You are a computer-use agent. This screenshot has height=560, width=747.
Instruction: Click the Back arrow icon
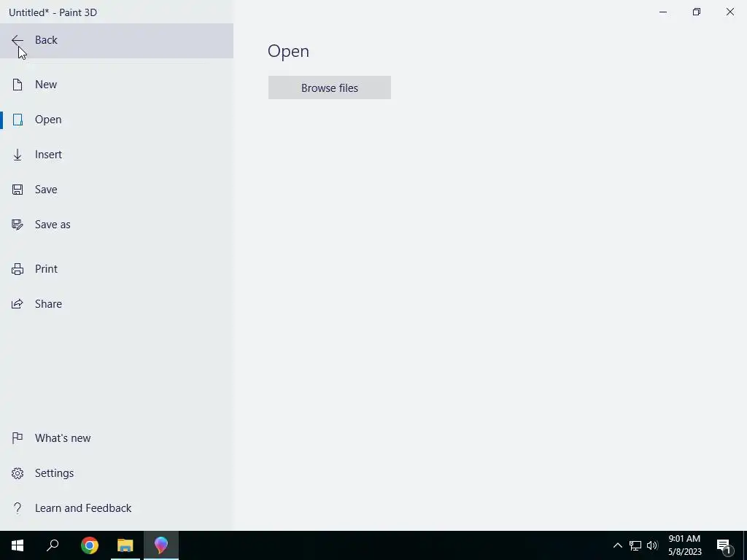click(18, 41)
